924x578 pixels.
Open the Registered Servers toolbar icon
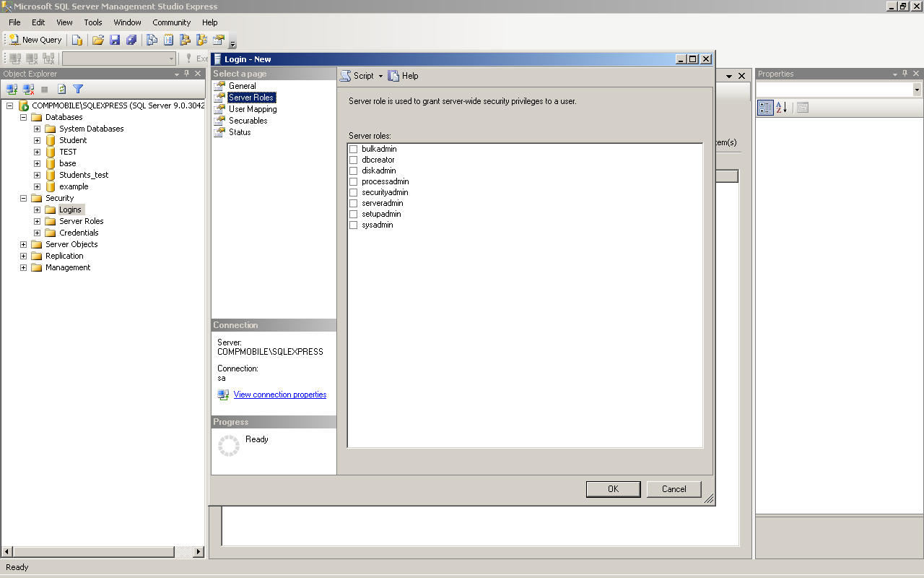(152, 40)
